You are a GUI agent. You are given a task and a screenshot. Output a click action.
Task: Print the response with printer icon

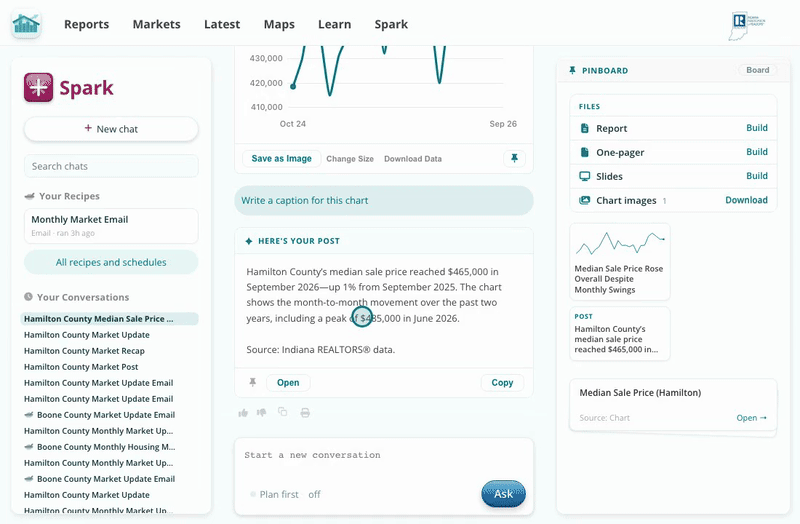(x=305, y=412)
